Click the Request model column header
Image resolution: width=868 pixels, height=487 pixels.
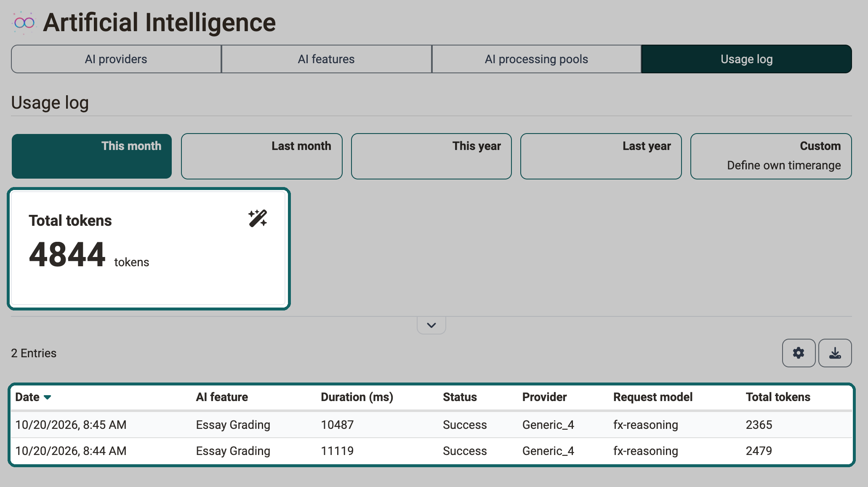[653, 397]
